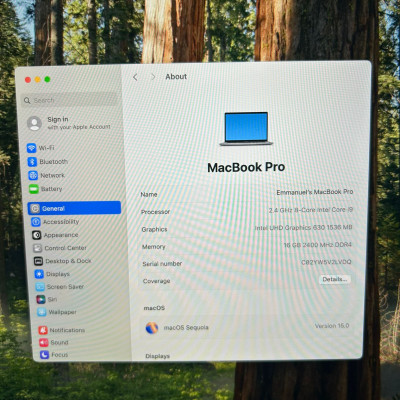The width and height of the screenshot is (400, 400).
Task: Open the Control Center icon
Action: point(37,248)
